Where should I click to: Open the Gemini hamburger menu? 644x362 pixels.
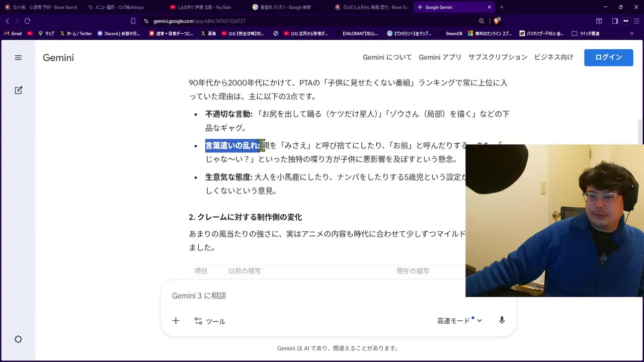18,58
